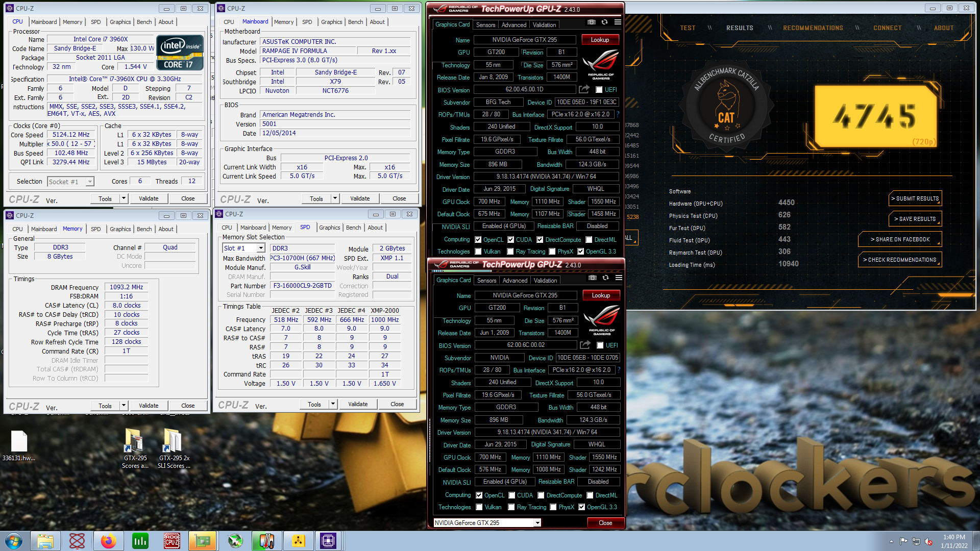980x551 pixels.
Task: Open Windows Start orb
Action: [x=14, y=541]
